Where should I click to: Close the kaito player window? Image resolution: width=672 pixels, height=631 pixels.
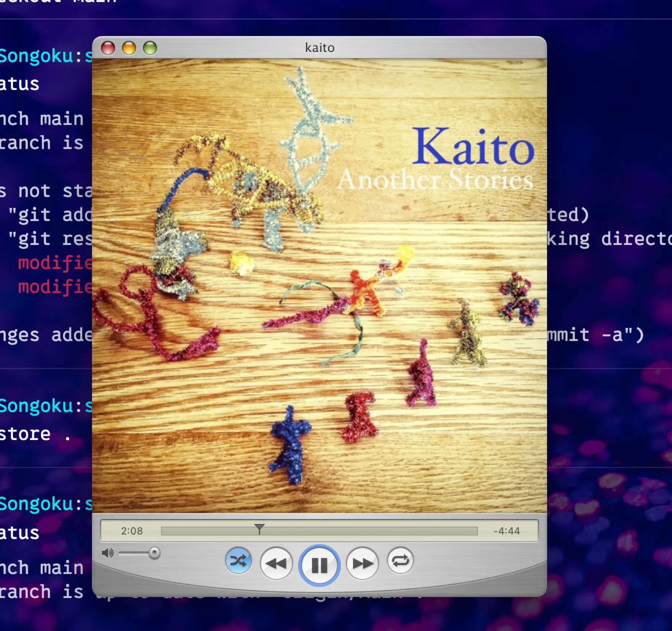(x=108, y=48)
